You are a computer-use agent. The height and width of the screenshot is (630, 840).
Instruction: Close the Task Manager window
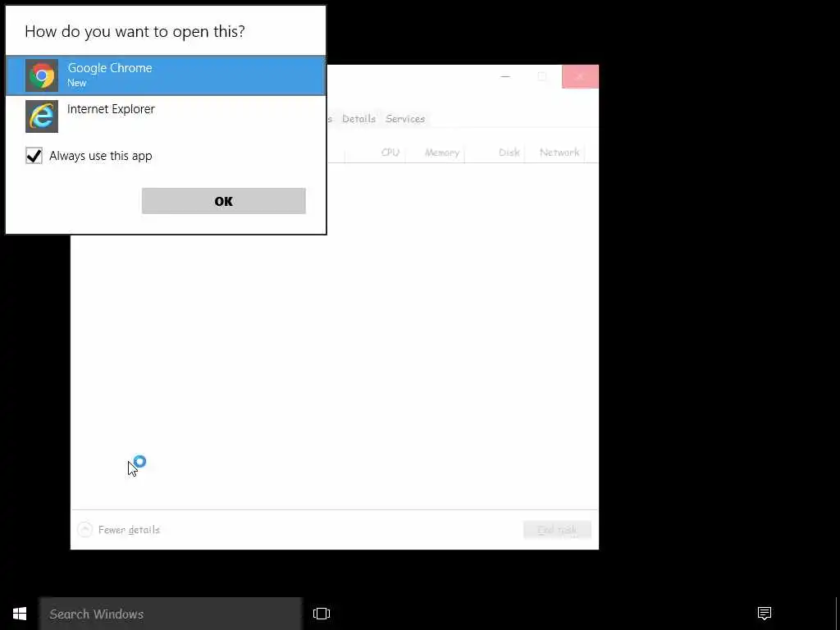pos(580,77)
